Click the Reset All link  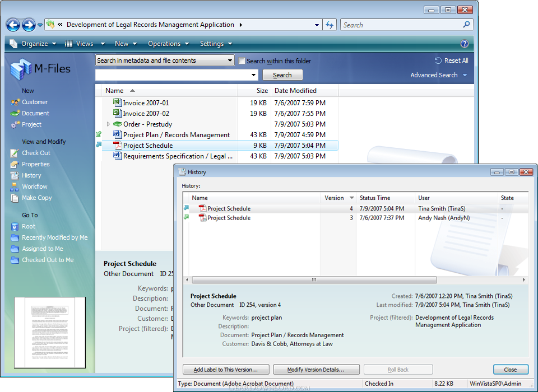pos(452,60)
